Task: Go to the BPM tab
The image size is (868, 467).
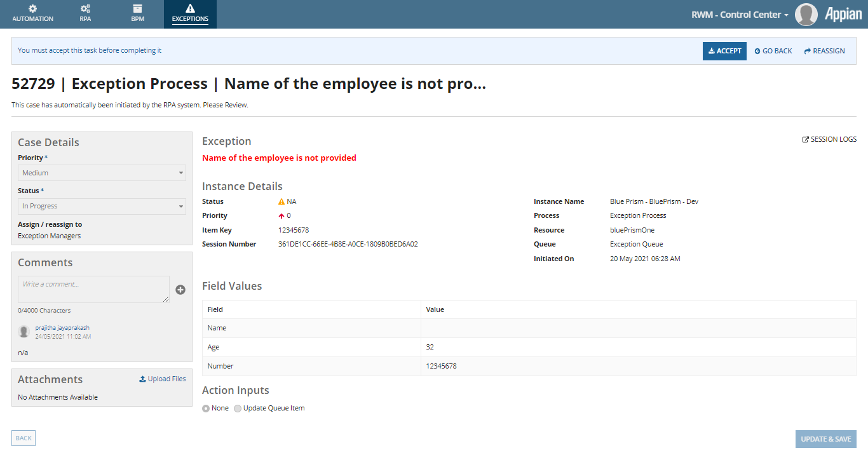Action: point(137,14)
